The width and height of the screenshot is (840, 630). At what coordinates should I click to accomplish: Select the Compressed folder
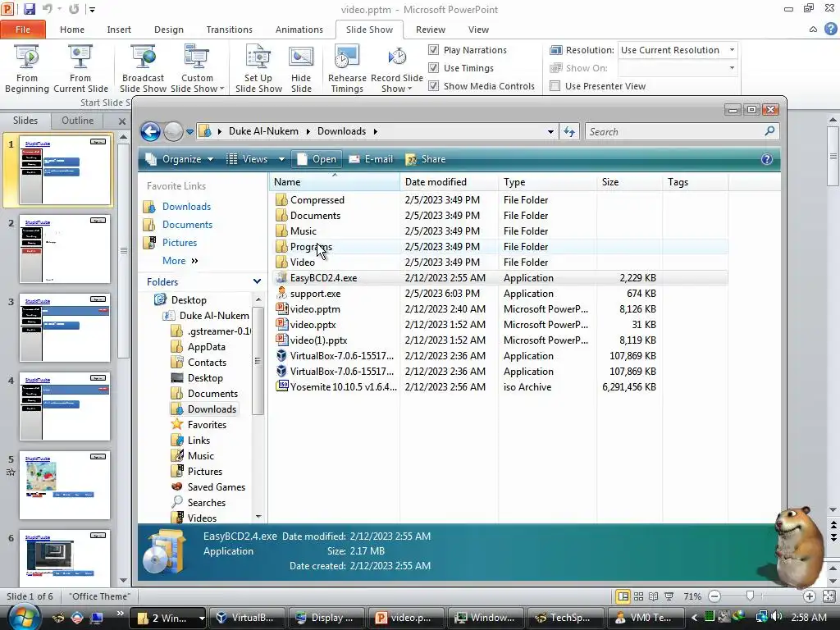pyautogui.click(x=317, y=200)
